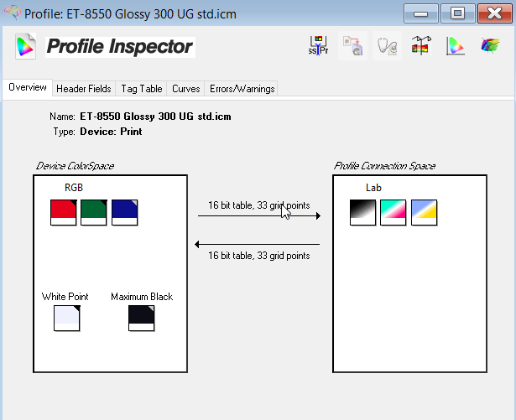Select the red RGB channel swatch
The width and height of the screenshot is (516, 420).
coord(64,212)
